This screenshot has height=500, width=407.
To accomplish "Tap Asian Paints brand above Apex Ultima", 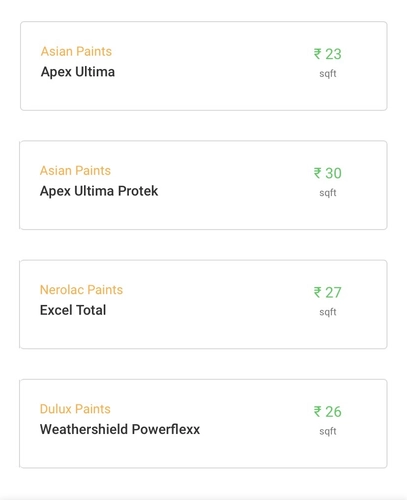I will click(x=76, y=51).
